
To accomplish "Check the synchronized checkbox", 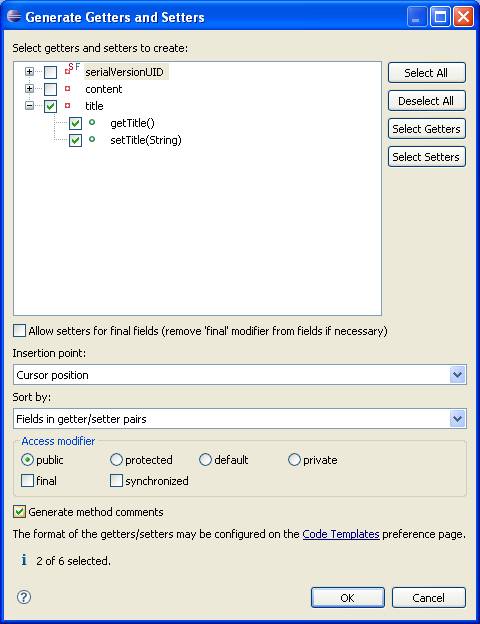I will 116,481.
